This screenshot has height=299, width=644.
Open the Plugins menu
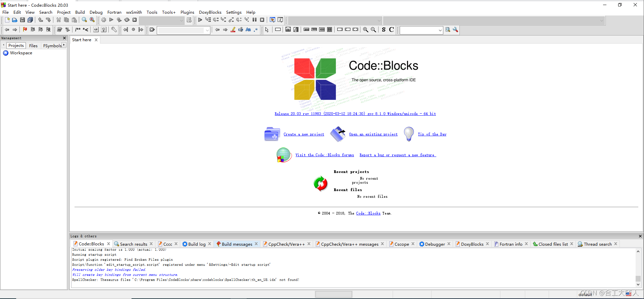(x=187, y=12)
